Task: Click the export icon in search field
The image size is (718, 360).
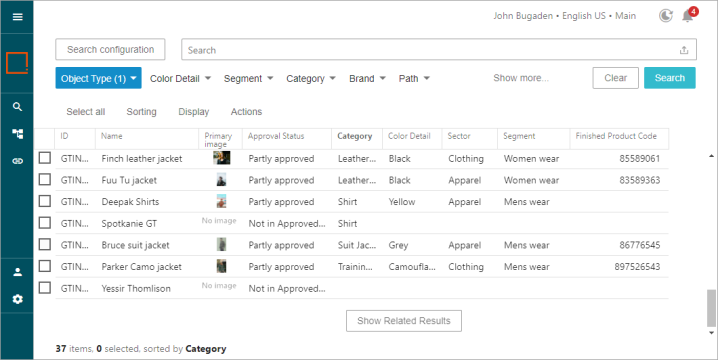Action: click(x=684, y=50)
